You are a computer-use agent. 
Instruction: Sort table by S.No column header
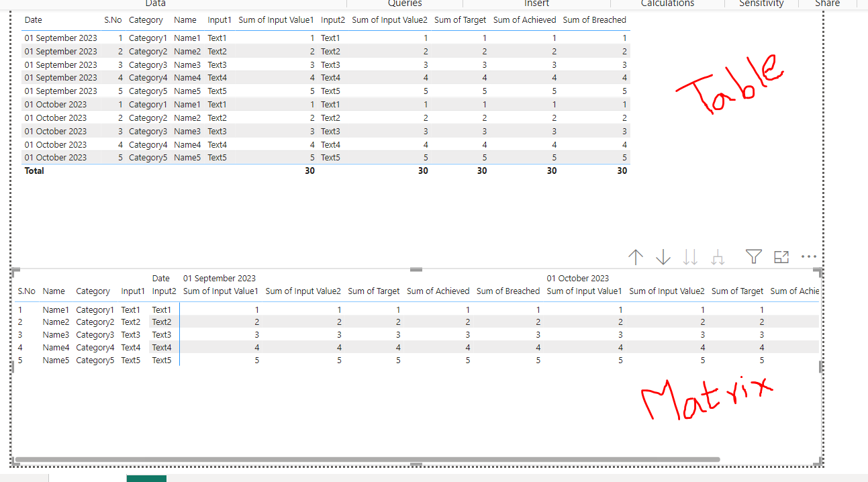[113, 20]
